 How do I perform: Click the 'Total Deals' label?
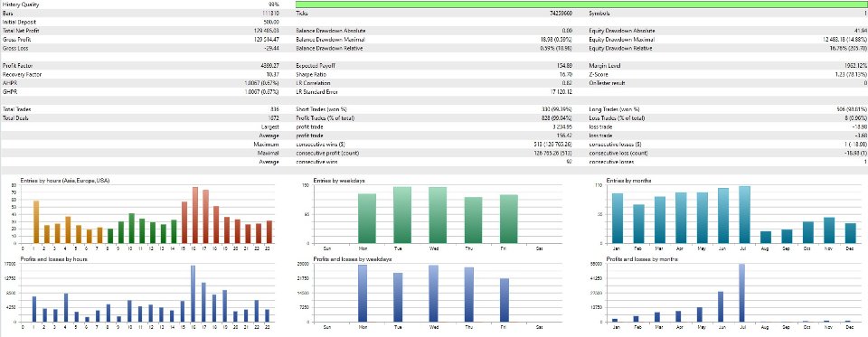tap(16, 118)
